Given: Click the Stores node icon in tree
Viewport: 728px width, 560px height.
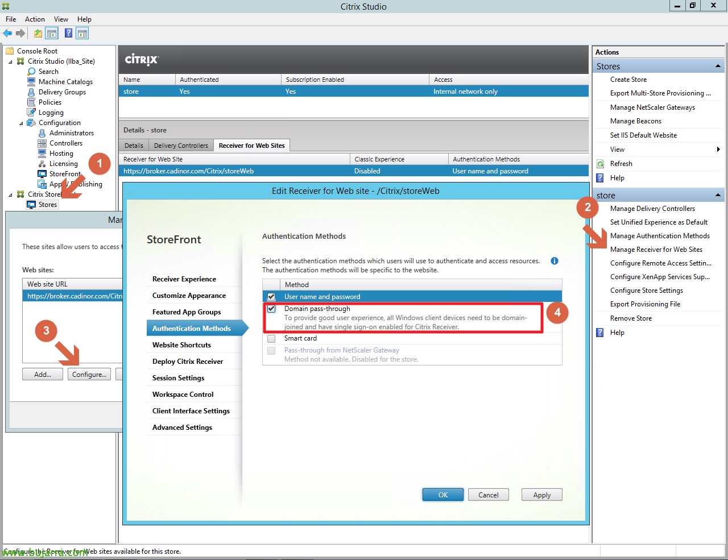Looking at the screenshot, I should pos(32,205).
